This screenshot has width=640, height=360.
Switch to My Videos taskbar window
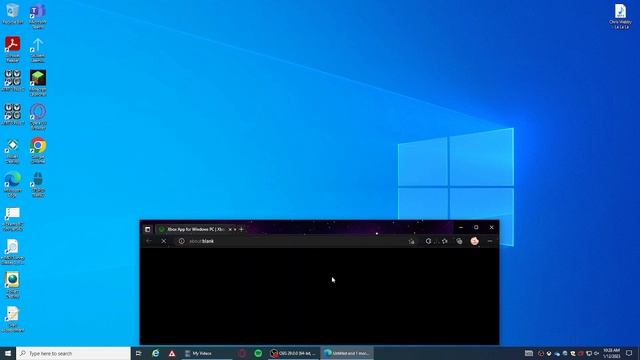point(207,353)
